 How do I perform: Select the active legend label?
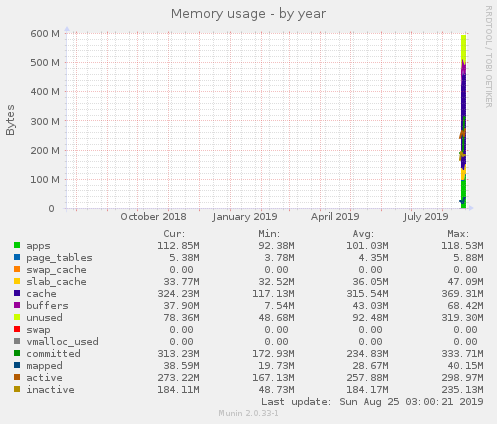point(44,378)
